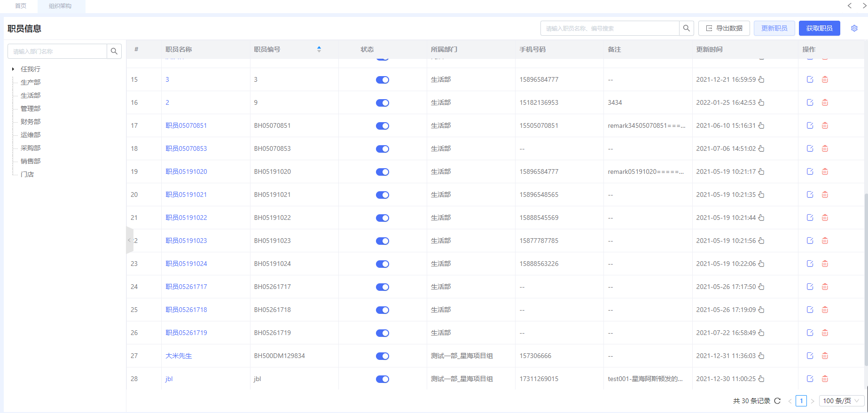
Task: Focus department name search field
Action: click(57, 51)
